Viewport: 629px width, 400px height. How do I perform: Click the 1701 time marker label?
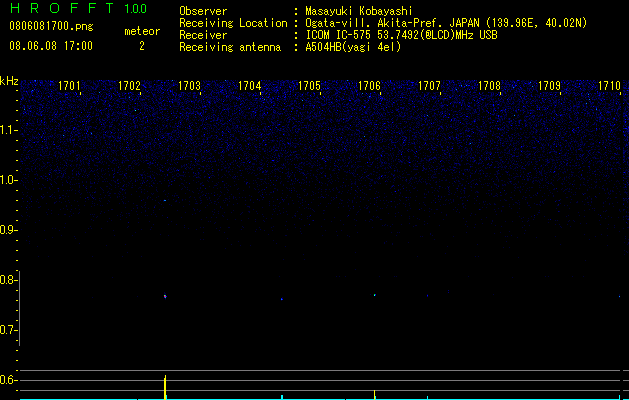pyautogui.click(x=69, y=86)
